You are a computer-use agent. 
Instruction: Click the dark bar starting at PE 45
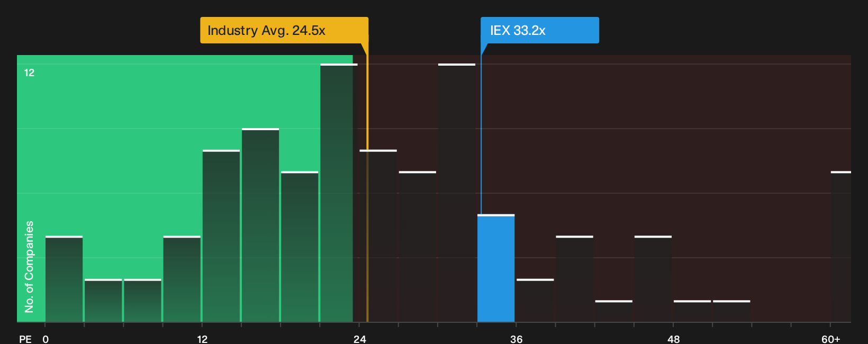[653, 279]
